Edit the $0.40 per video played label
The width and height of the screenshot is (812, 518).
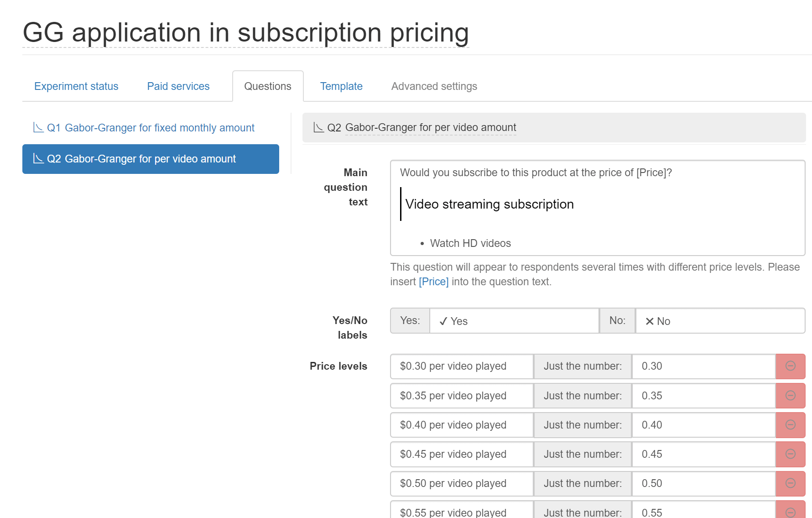(462, 425)
